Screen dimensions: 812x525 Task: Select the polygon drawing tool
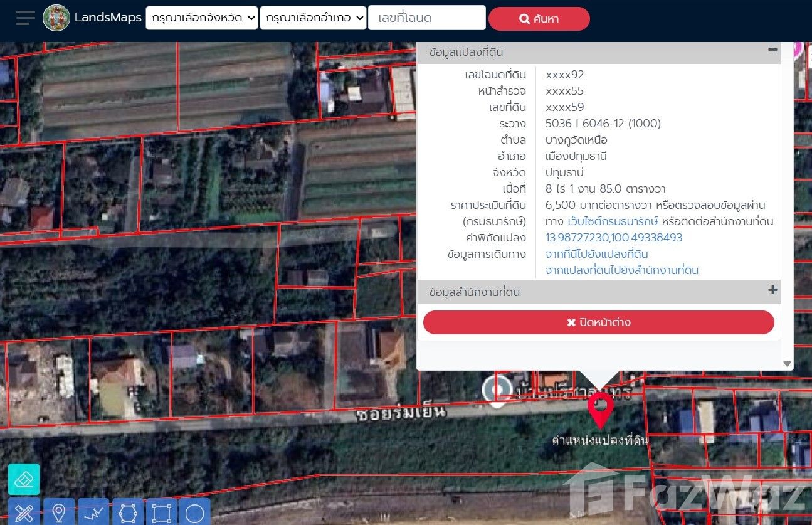click(x=127, y=512)
